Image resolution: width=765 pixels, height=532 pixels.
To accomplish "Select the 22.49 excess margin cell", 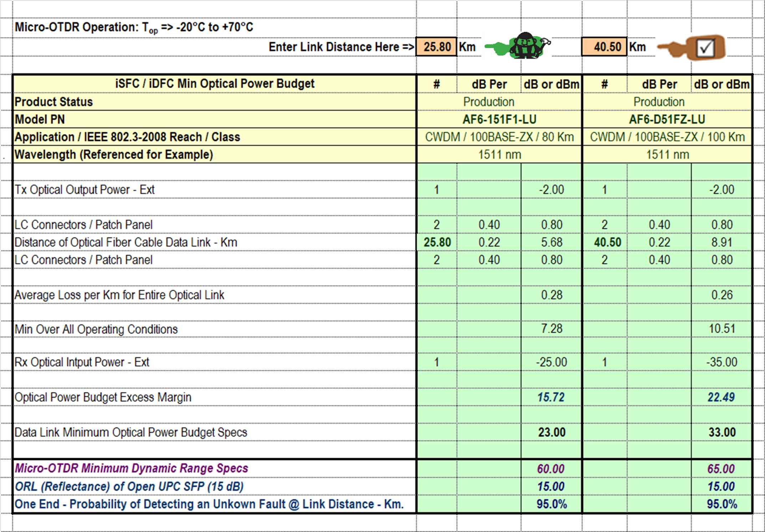I will coord(721,397).
